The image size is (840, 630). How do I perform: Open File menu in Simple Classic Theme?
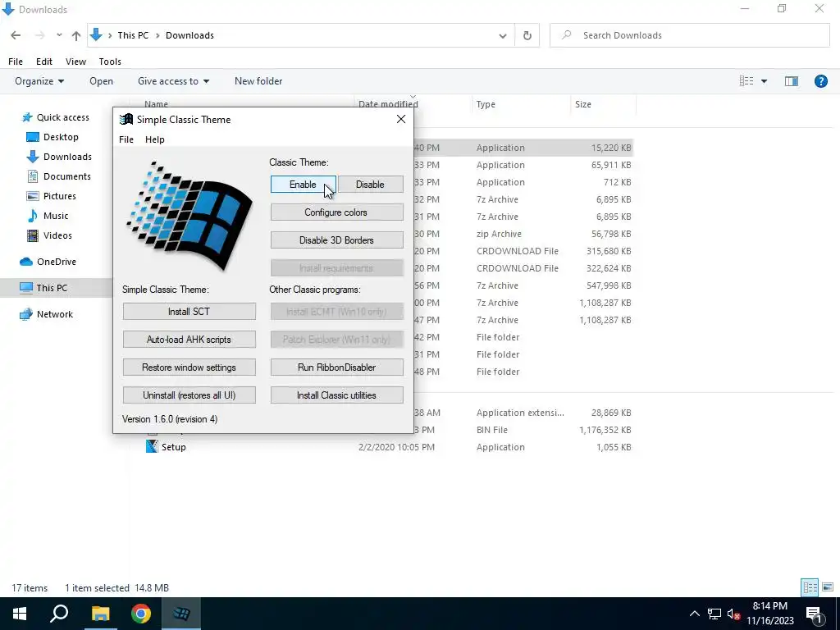[126, 139]
